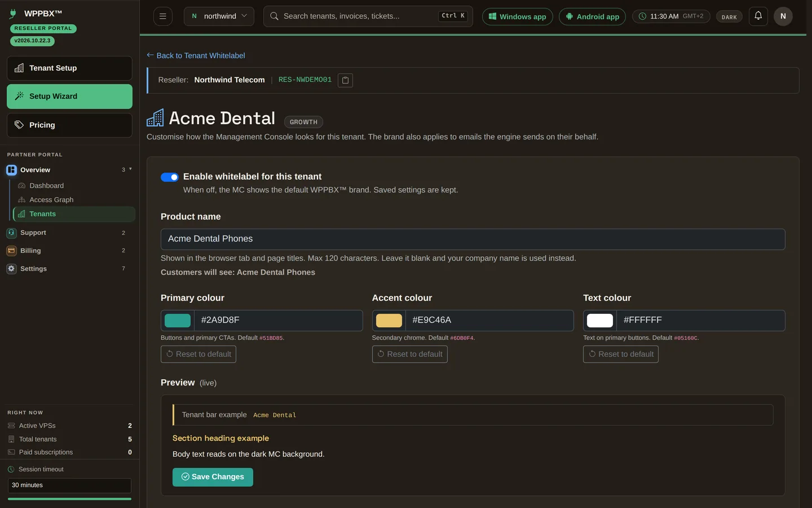Copy reseller ID RES-NWDEMO01 to clipboard

click(x=345, y=80)
